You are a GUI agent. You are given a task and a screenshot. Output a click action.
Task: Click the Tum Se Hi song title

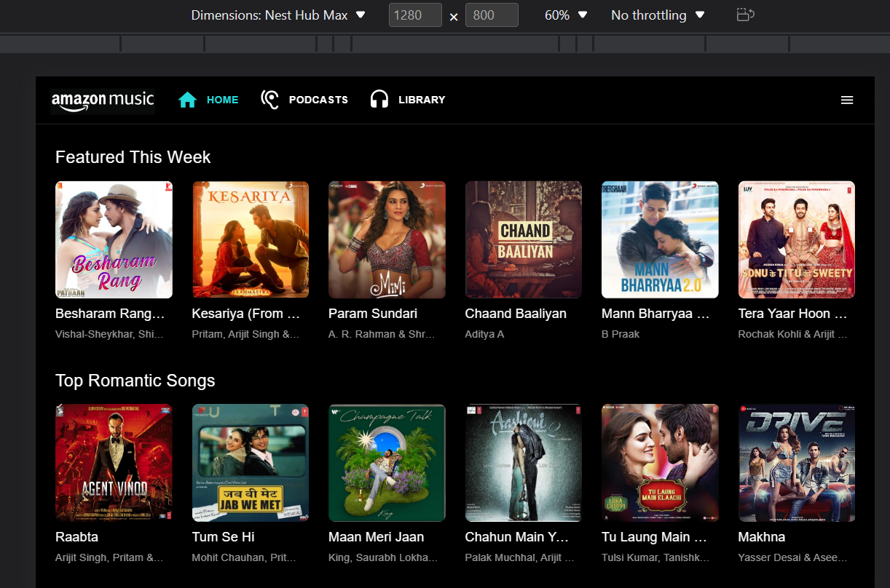point(223,537)
